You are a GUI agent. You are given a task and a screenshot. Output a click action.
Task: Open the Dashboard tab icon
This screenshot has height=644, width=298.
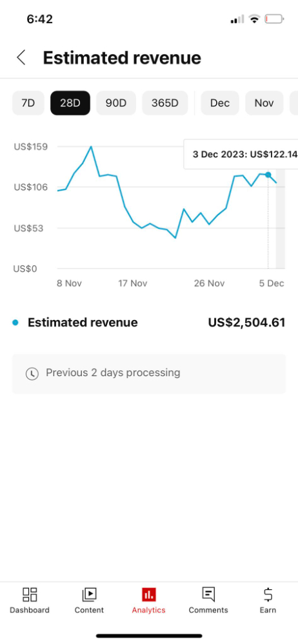coord(30,594)
